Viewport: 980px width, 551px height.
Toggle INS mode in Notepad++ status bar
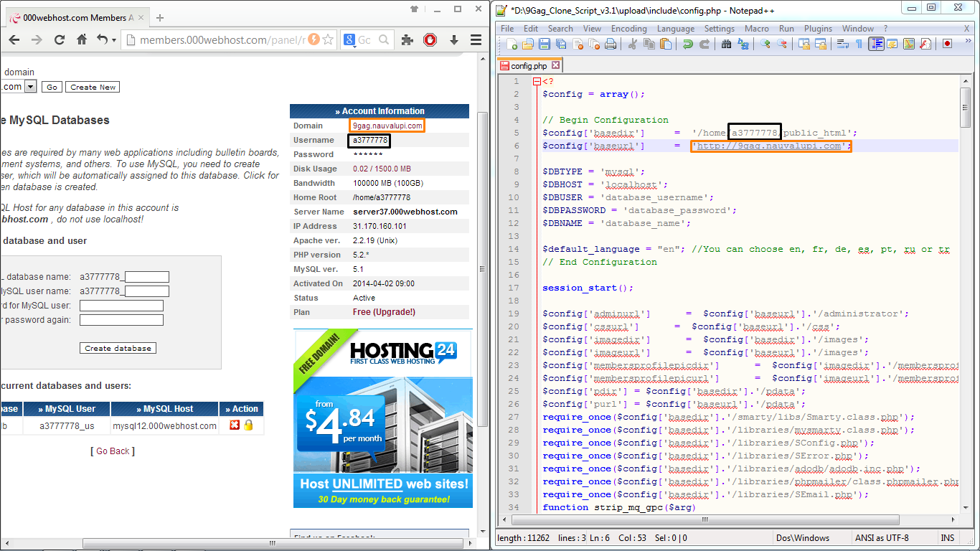[x=948, y=538]
